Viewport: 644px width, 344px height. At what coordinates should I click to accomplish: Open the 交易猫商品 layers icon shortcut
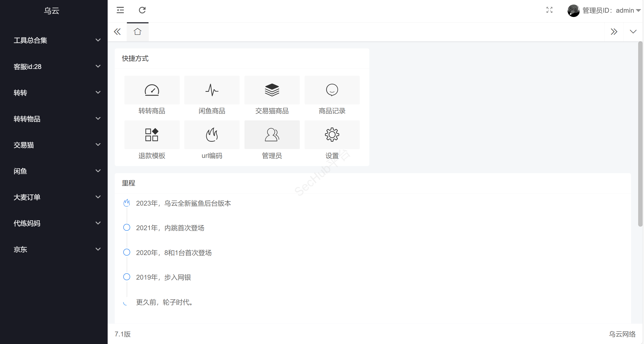[272, 90]
